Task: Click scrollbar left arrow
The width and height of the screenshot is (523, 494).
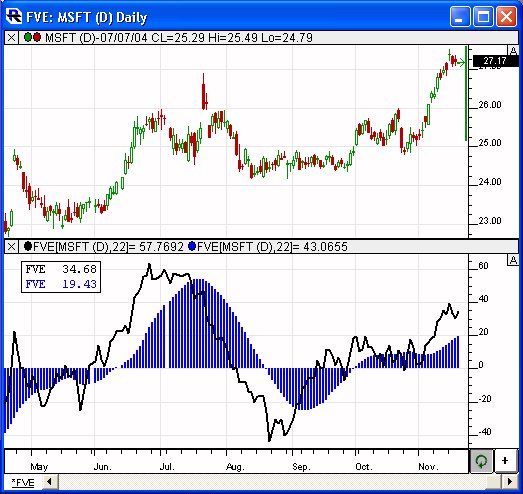Action: pos(49,482)
